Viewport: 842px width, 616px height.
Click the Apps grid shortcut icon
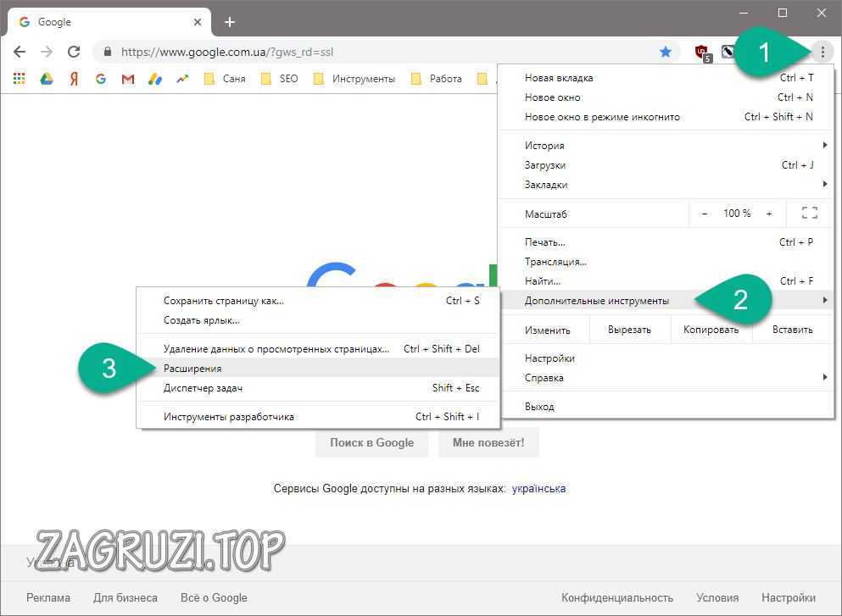tap(20, 79)
